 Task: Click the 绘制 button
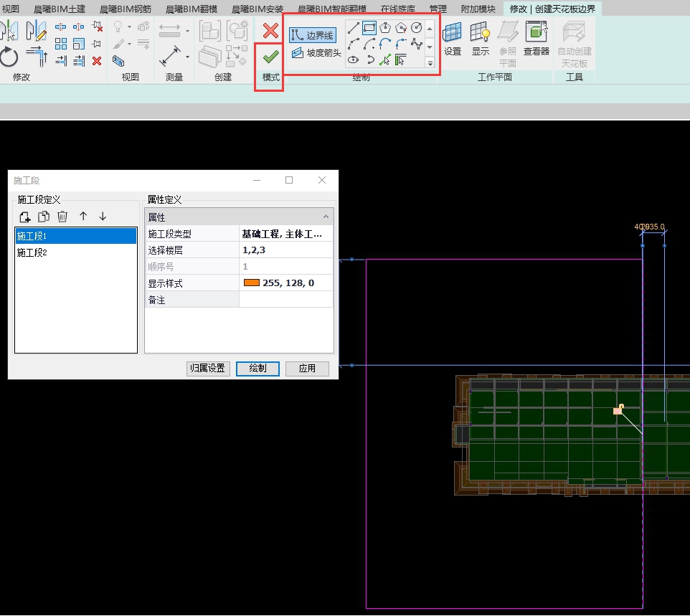pyautogui.click(x=257, y=369)
